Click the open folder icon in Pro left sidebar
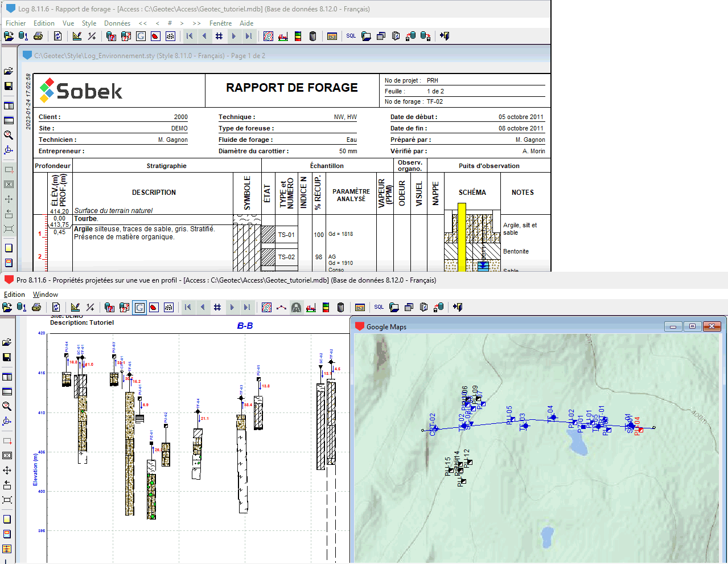Image resolution: width=728 pixels, height=564 pixels. point(7,342)
